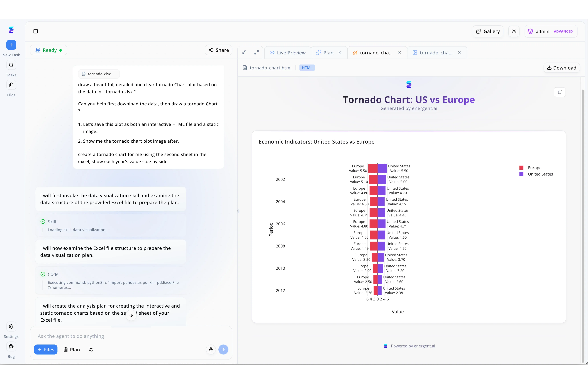Open the Files panel in the sidebar
This screenshot has width=588, height=382.
(x=11, y=85)
